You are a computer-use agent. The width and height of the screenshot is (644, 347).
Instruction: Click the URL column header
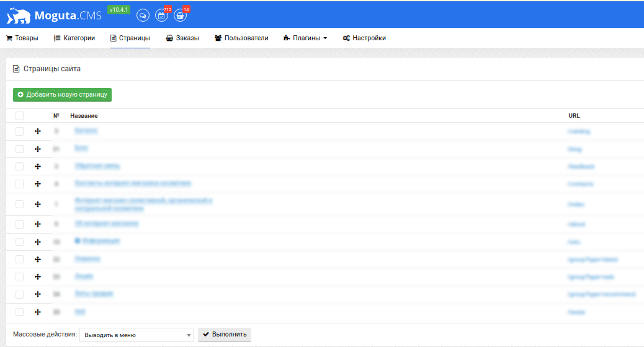[x=574, y=116]
